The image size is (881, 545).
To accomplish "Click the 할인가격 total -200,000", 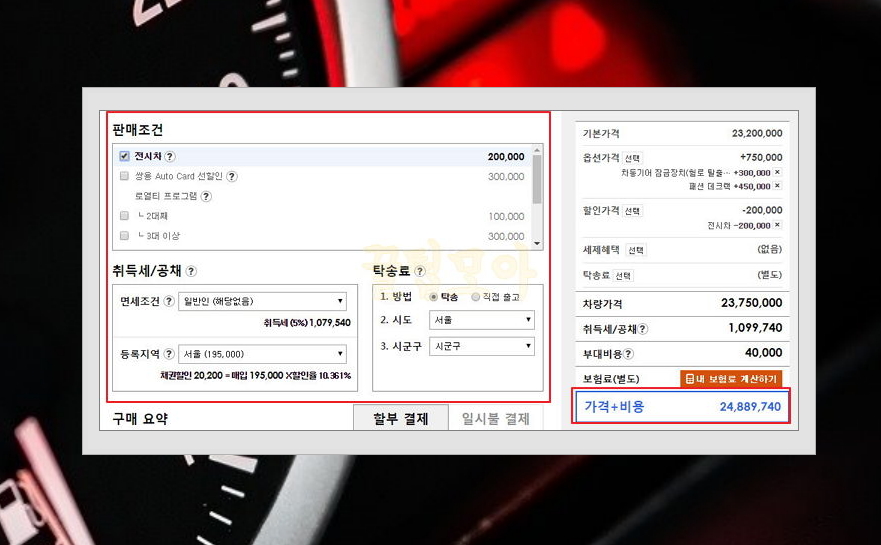I will (762, 211).
